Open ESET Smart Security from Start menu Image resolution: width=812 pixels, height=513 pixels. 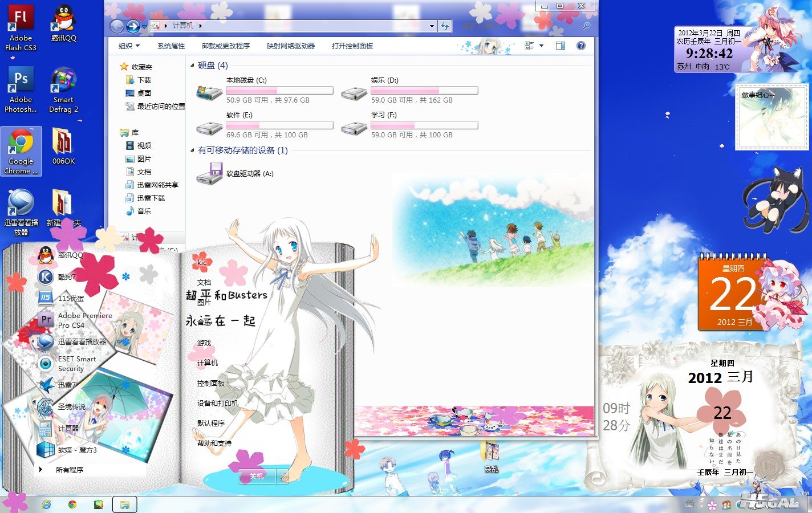[67, 364]
